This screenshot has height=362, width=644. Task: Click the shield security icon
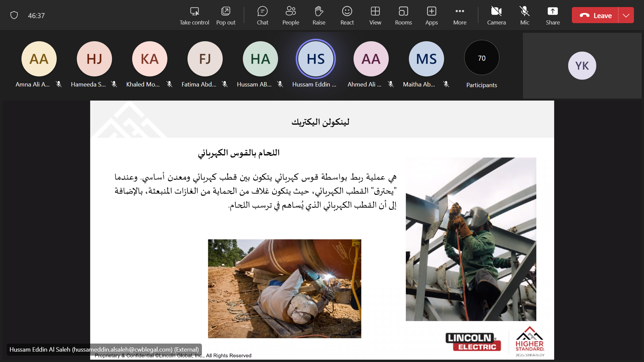(x=14, y=15)
